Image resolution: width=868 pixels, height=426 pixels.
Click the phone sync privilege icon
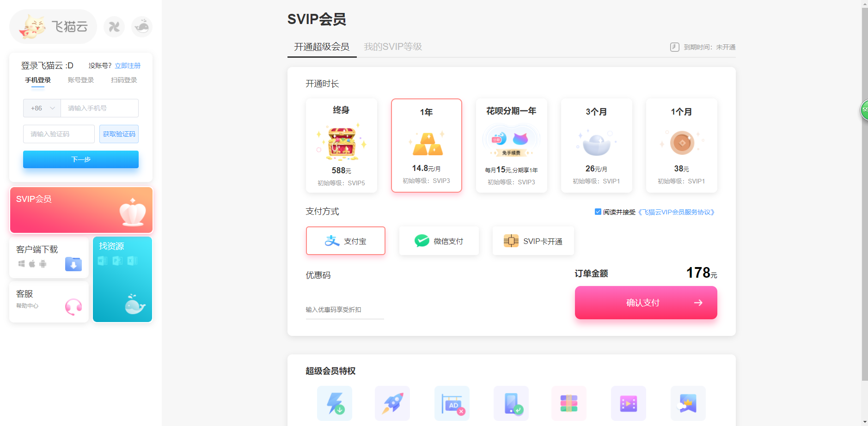511,403
